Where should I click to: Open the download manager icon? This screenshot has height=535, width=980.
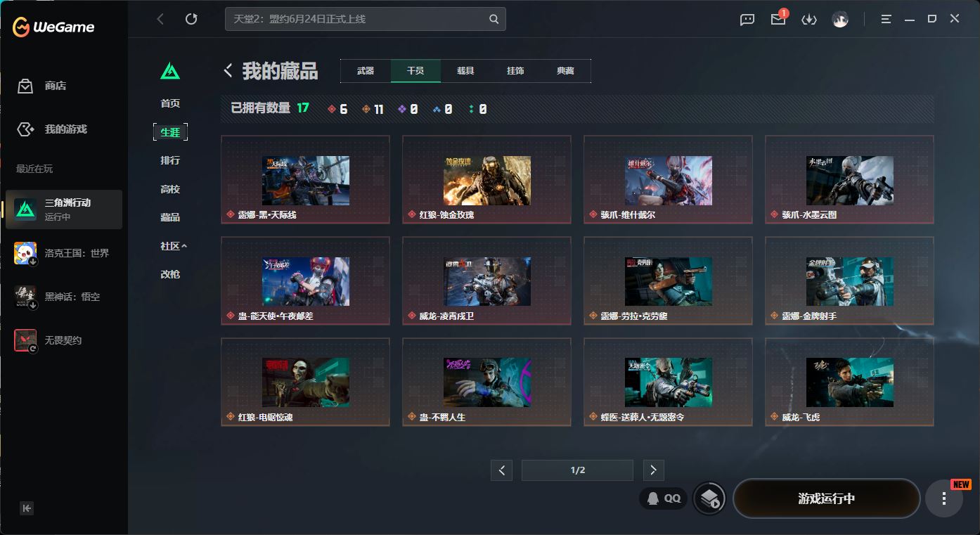pyautogui.click(x=809, y=20)
